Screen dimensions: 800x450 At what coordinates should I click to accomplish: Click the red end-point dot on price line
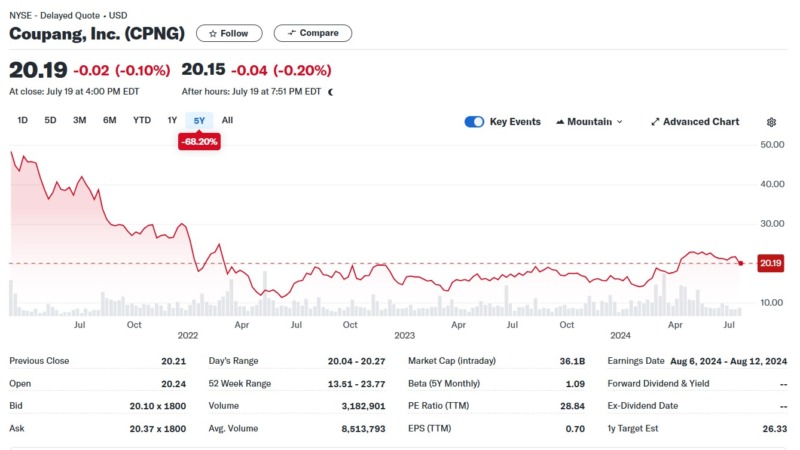(x=741, y=263)
